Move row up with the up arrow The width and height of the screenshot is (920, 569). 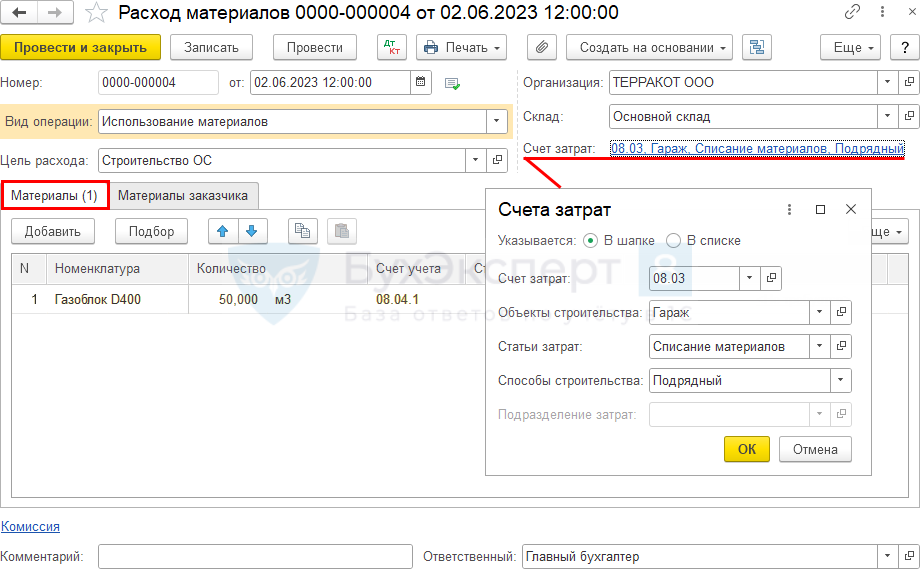(223, 231)
